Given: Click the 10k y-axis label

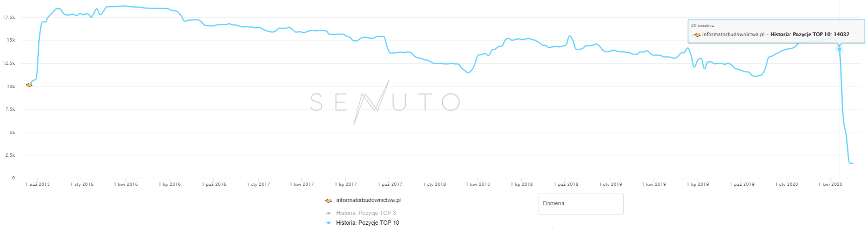Looking at the screenshot, I should (x=10, y=86).
